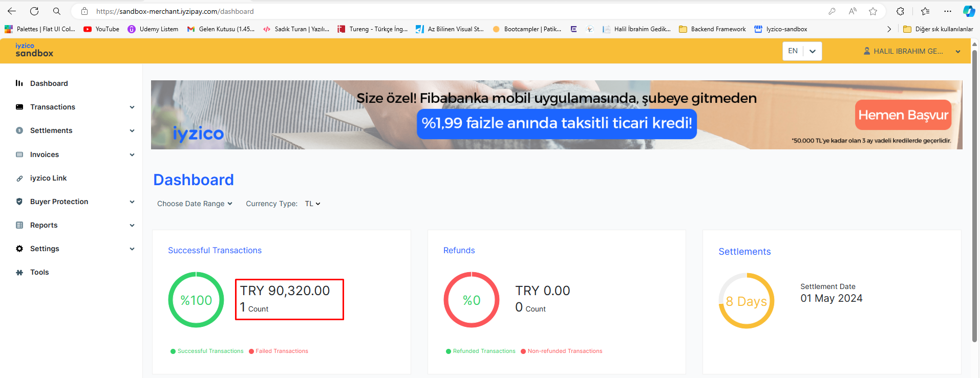Click the Settings gear icon
This screenshot has height=378, width=980.
click(x=19, y=249)
